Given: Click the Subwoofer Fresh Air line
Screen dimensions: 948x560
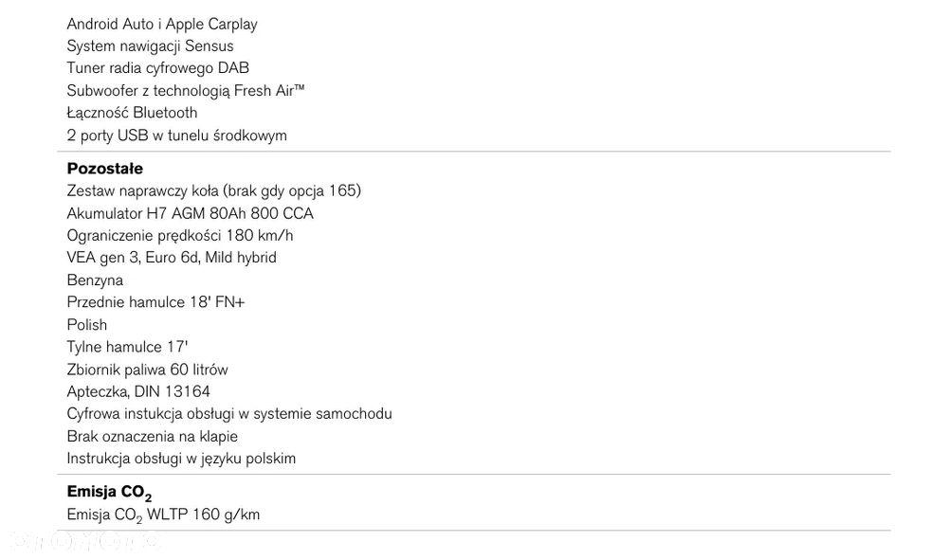Looking at the screenshot, I should point(186,90).
